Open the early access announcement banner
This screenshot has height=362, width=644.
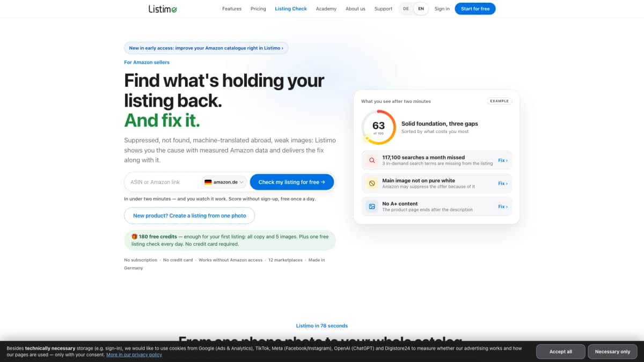click(206, 48)
